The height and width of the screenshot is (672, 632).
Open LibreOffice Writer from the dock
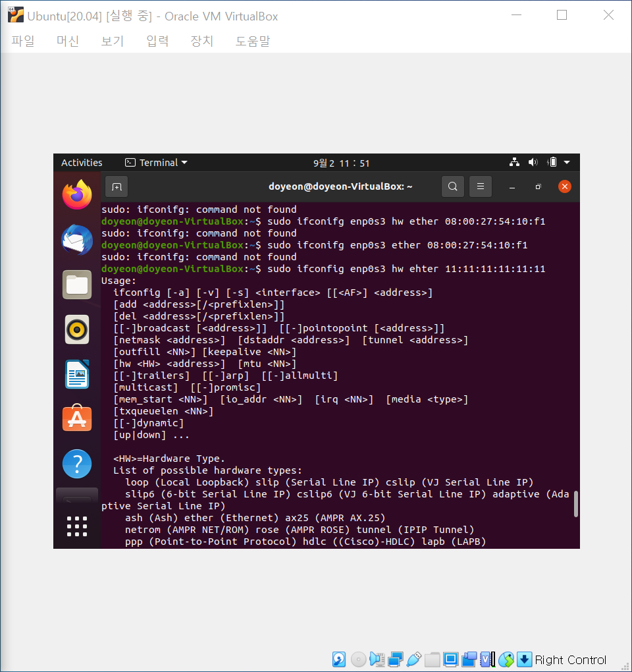(x=77, y=375)
